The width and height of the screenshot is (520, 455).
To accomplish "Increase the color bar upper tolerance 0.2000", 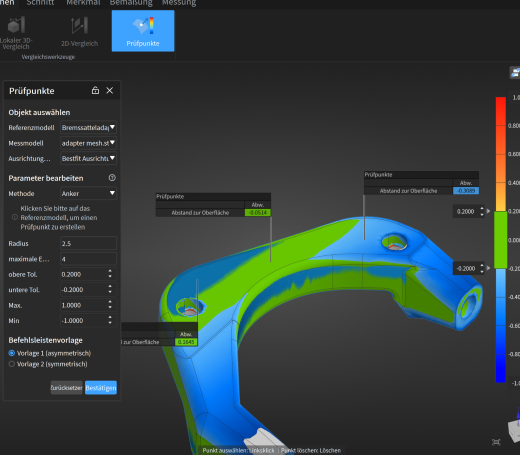I will coord(482,208).
